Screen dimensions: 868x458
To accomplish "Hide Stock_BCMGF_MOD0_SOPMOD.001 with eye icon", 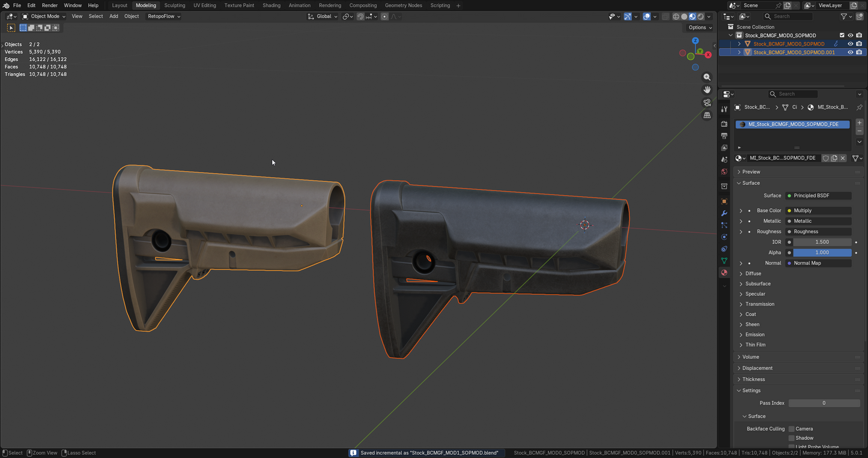I will click(x=850, y=52).
